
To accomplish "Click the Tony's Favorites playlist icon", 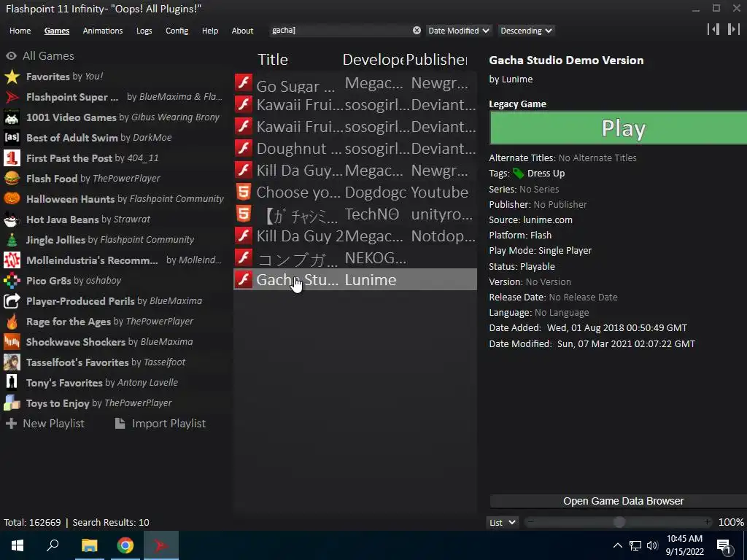I will pos(12,383).
